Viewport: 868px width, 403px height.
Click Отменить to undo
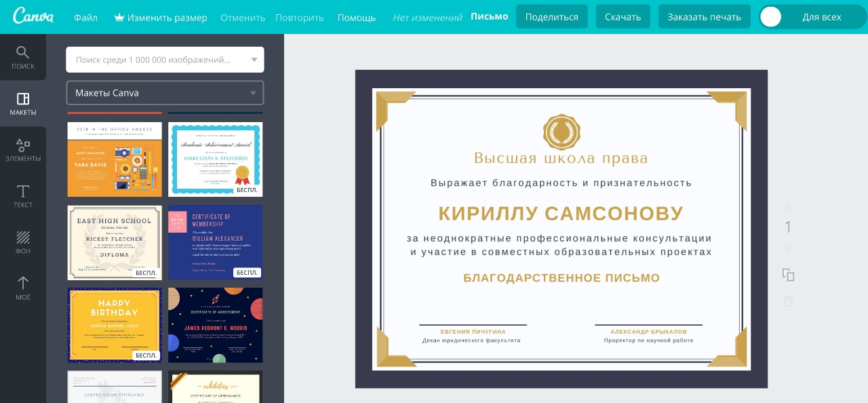(x=243, y=18)
